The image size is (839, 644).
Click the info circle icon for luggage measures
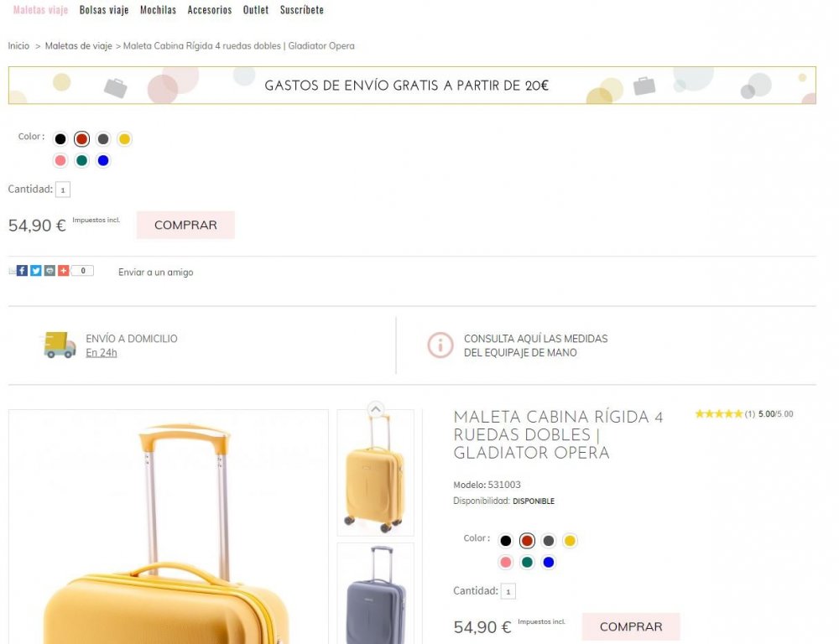[x=440, y=345]
